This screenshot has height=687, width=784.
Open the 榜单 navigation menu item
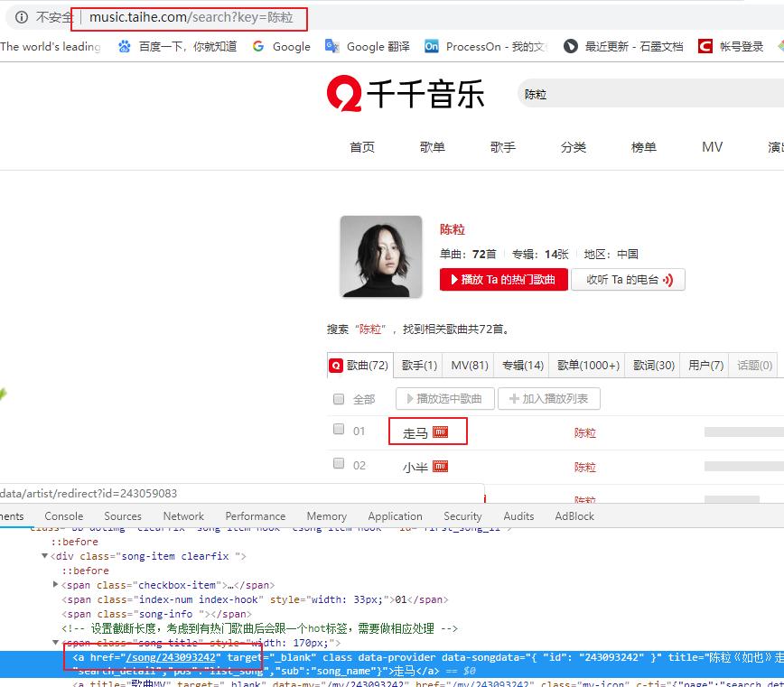click(x=643, y=145)
